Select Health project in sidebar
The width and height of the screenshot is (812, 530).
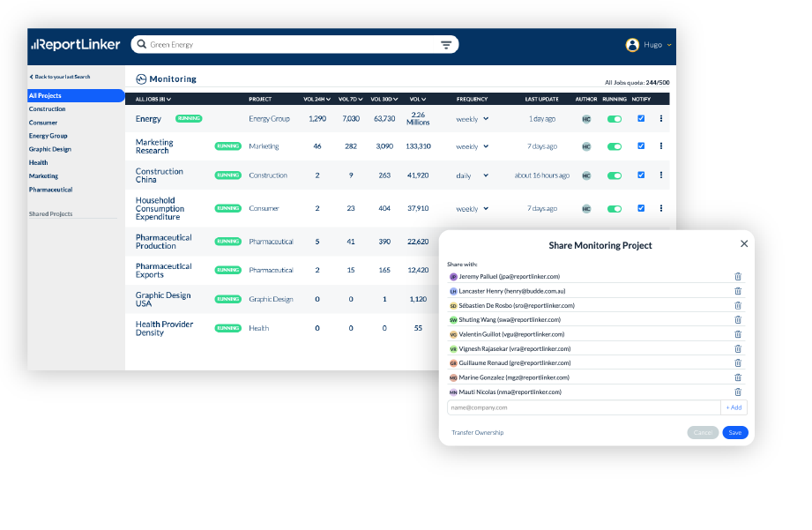(38, 162)
